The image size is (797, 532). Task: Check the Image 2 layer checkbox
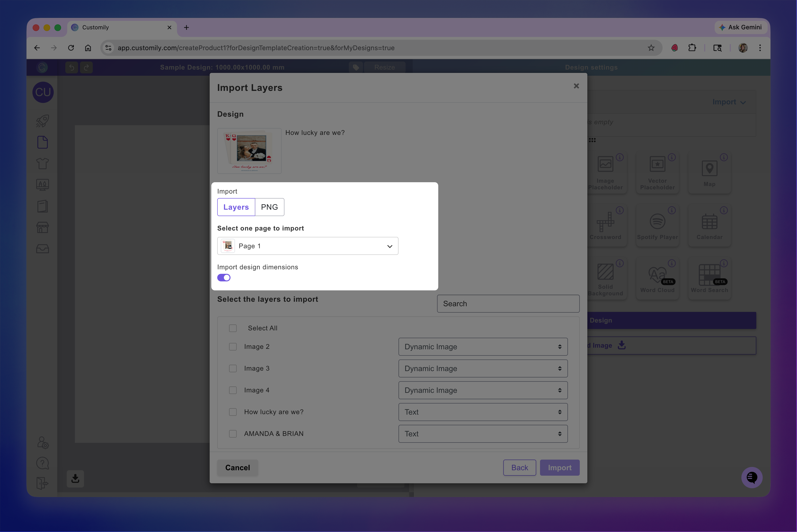coord(233,346)
